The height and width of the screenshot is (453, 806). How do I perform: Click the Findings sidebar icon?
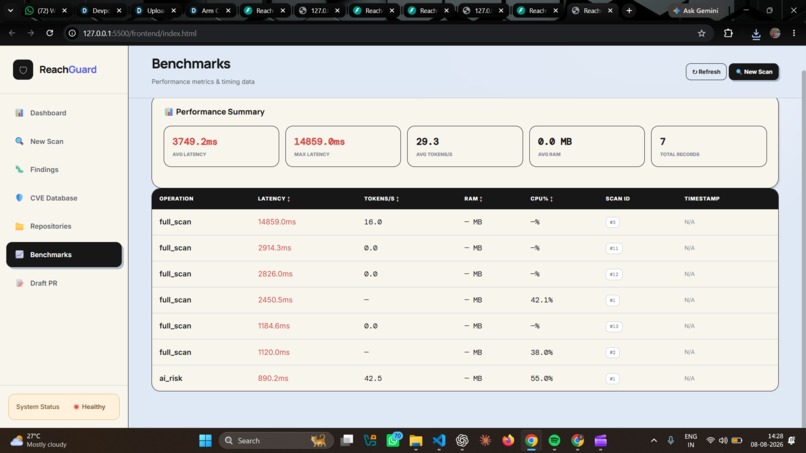[x=20, y=169]
